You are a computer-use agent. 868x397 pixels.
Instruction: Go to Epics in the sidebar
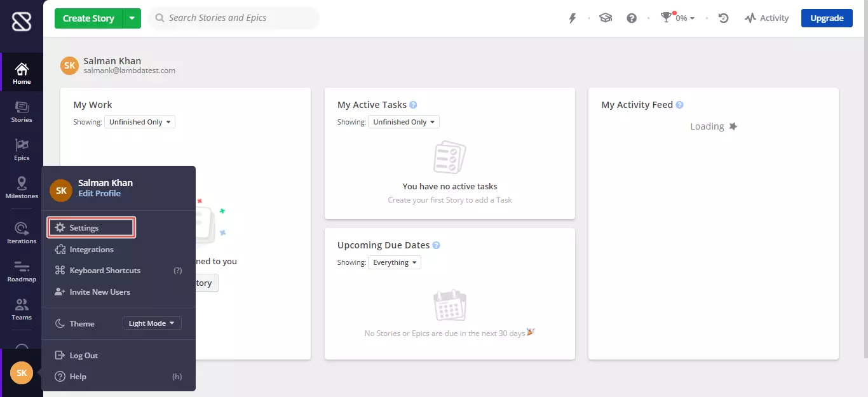22,150
